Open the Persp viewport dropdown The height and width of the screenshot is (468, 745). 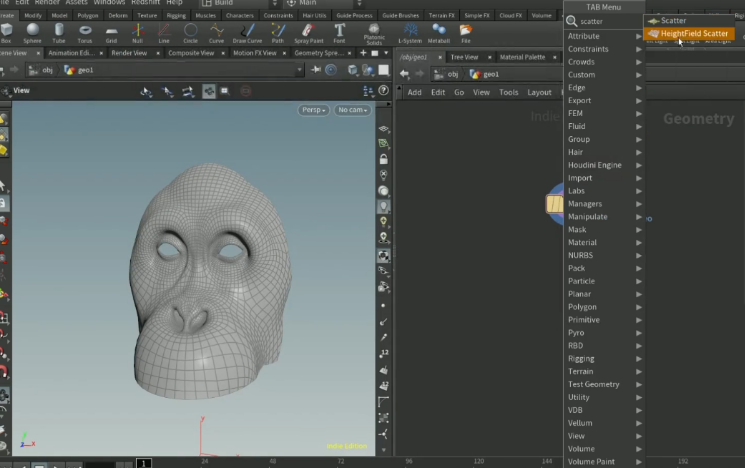313,110
